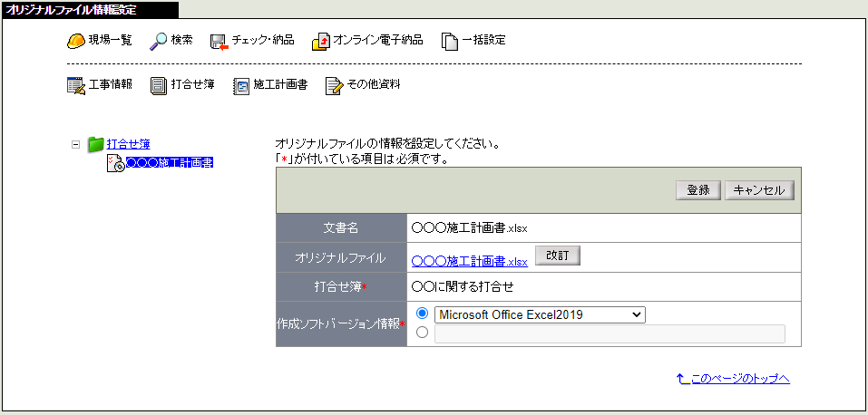Click the 施工計画書 binder icon
The image size is (868, 415).
[242, 86]
